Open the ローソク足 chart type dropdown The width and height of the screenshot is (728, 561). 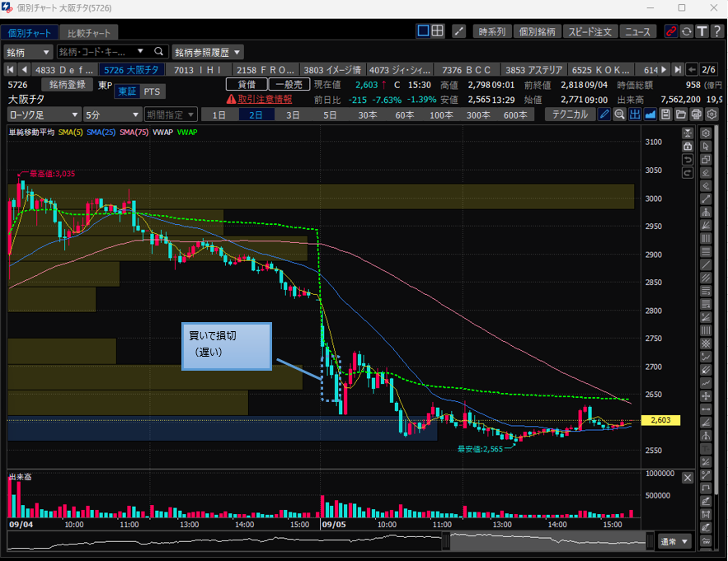point(45,115)
